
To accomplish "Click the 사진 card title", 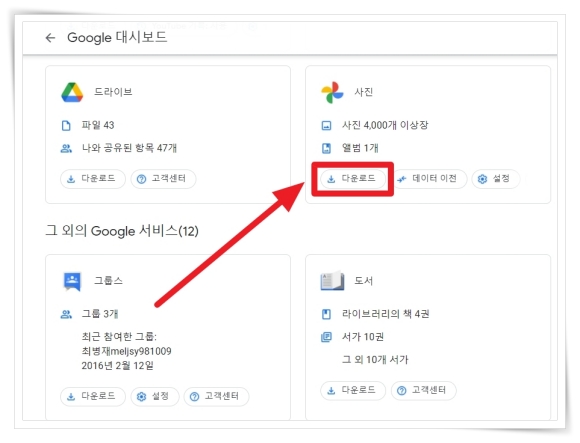I will 364,92.
